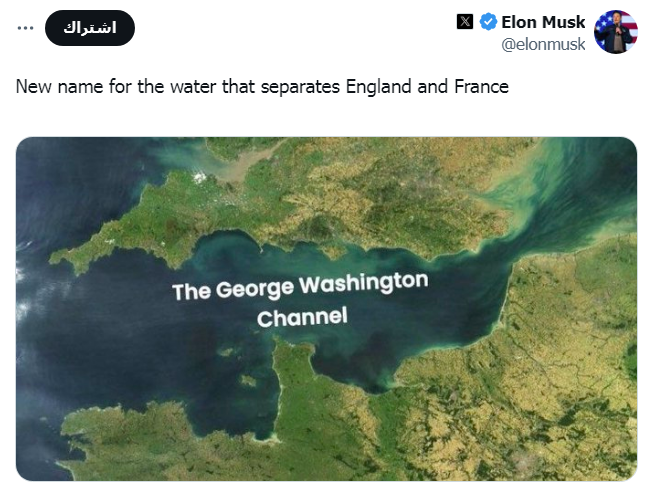
Task: Open Elon Musk's profile picture
Action: click(616, 32)
